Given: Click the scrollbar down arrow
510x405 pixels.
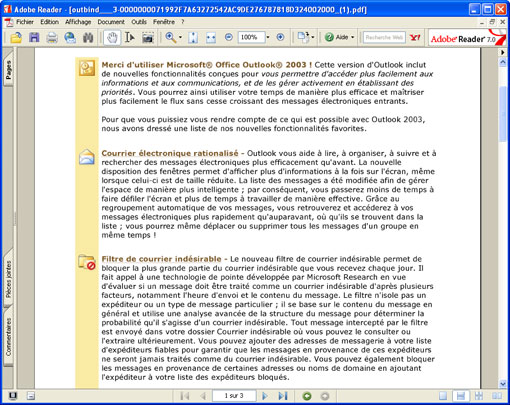Looking at the screenshot, I should pos(503,384).
